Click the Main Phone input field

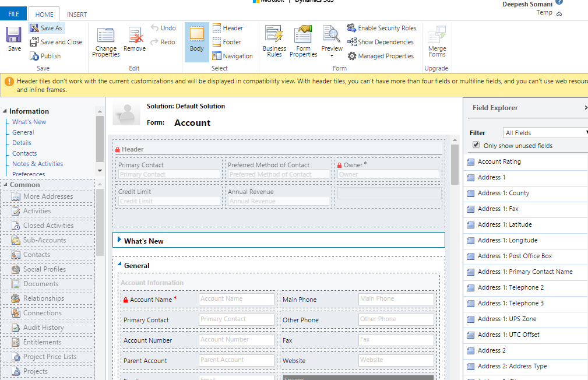click(396, 299)
